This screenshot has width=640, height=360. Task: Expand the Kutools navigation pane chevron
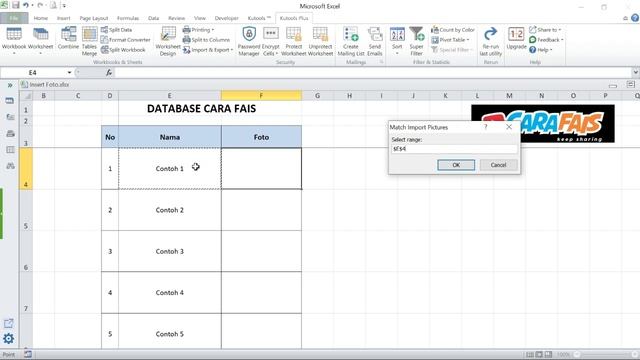point(9,85)
